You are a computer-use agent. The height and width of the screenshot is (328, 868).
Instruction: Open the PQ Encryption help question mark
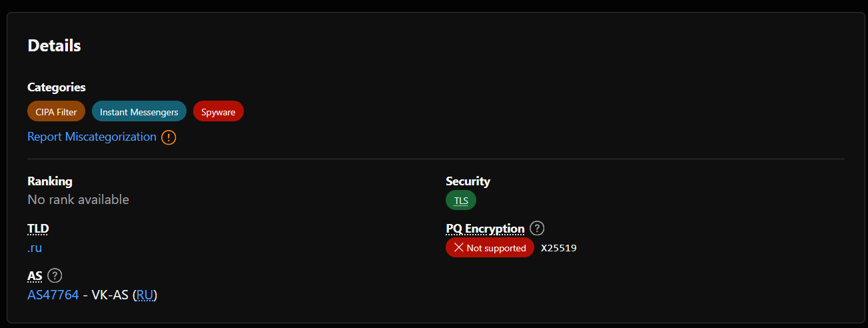(538, 229)
